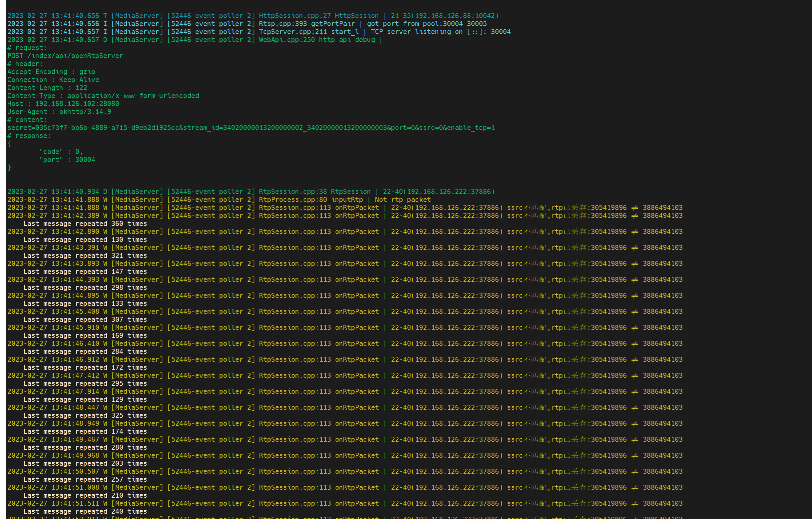Click the Accept-Encoding gzip header line
Viewport: 812px width, 519px height.
pyautogui.click(x=51, y=72)
